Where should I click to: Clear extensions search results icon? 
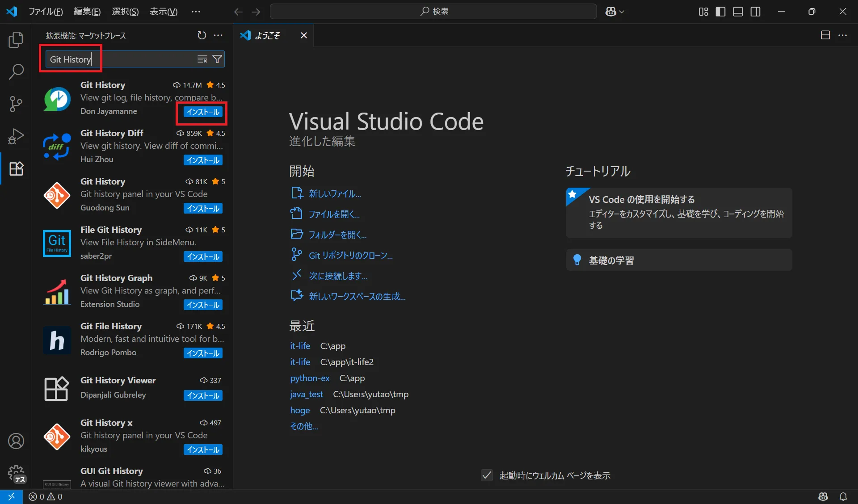[202, 59]
